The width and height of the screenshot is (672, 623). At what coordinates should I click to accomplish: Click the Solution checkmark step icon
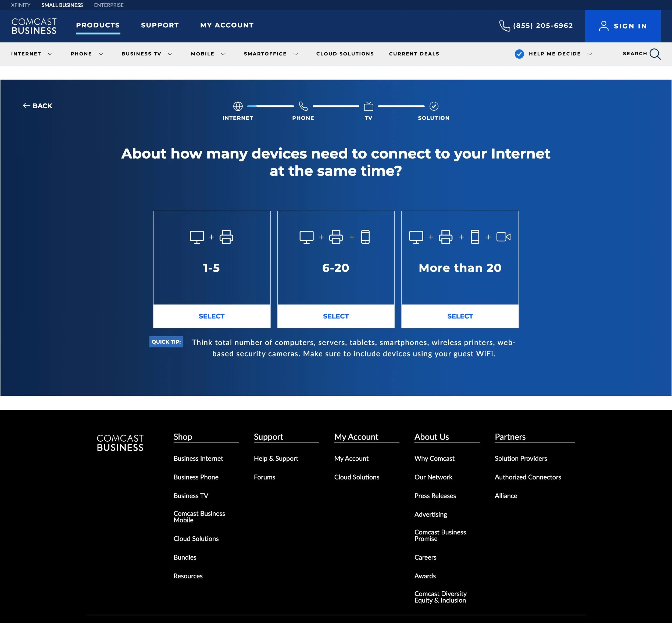point(434,106)
